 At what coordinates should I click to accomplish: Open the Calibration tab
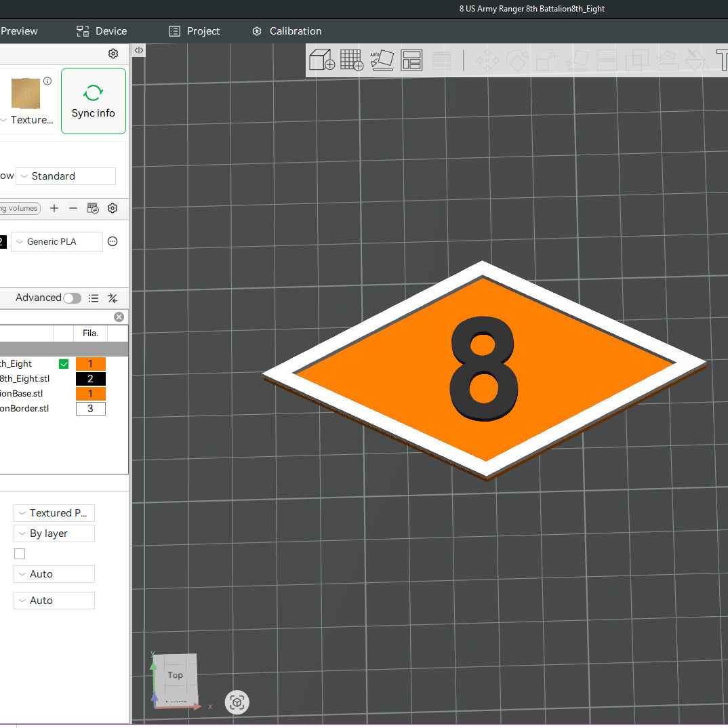tap(287, 31)
